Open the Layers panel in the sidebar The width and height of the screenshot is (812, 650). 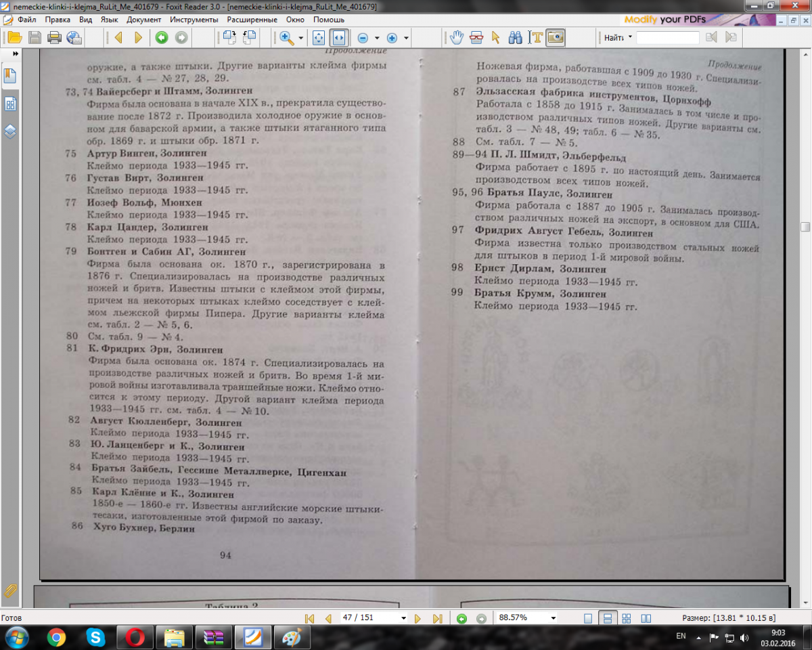click(10, 131)
